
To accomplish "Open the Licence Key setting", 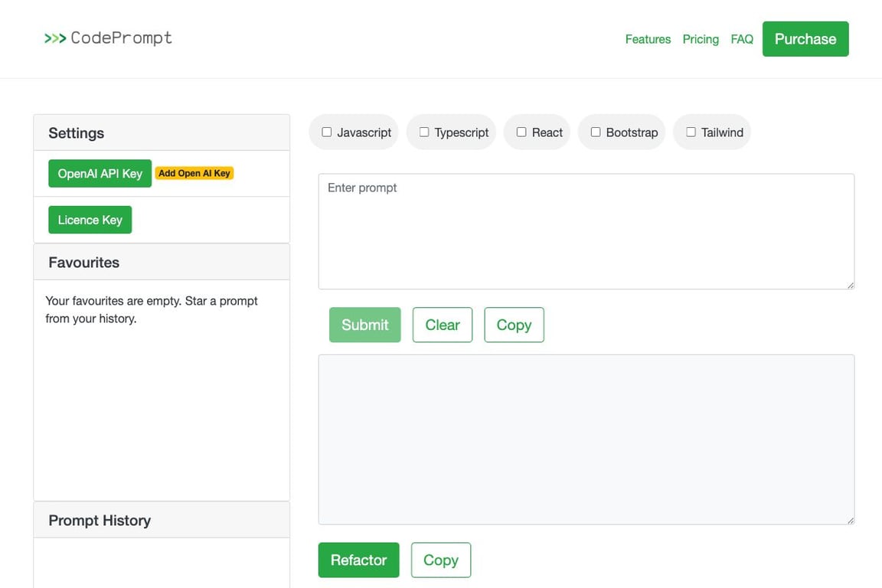I will [90, 220].
